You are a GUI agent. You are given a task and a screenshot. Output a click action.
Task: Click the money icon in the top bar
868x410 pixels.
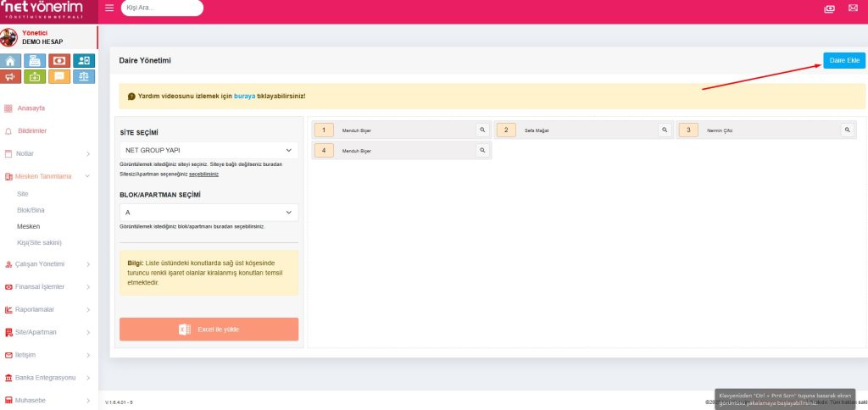(x=829, y=8)
